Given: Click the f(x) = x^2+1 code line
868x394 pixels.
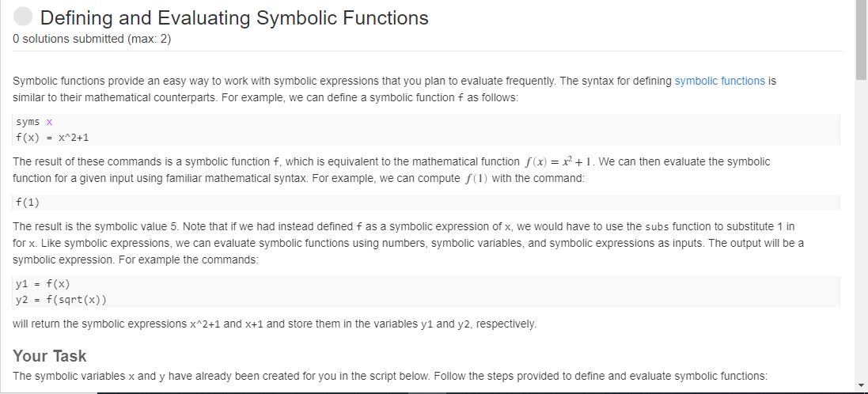Looking at the screenshot, I should (52, 138).
